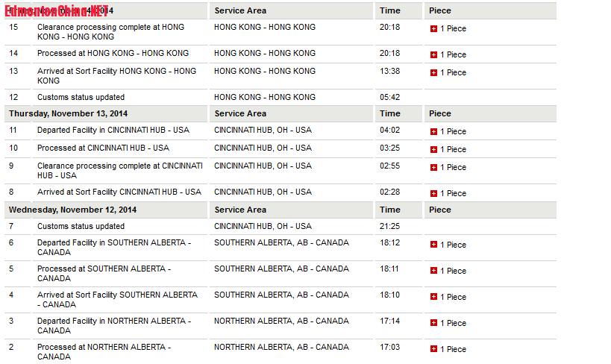Click plus icon on row 3
Viewport: 611px width, 364px height.
pos(433,323)
